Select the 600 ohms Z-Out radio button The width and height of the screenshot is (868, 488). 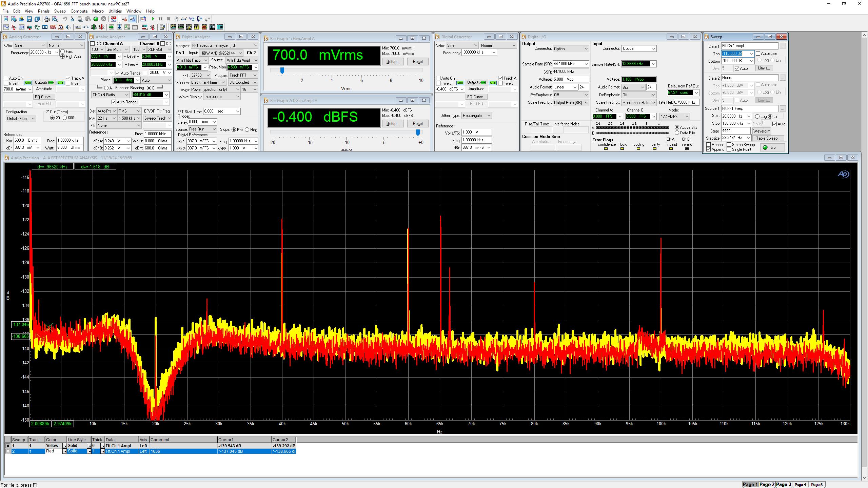coord(64,118)
